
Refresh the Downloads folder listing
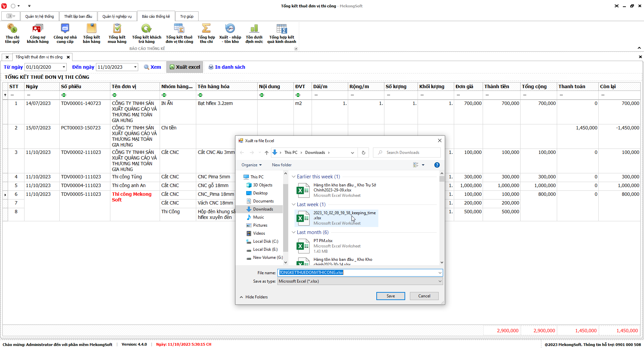pos(363,153)
